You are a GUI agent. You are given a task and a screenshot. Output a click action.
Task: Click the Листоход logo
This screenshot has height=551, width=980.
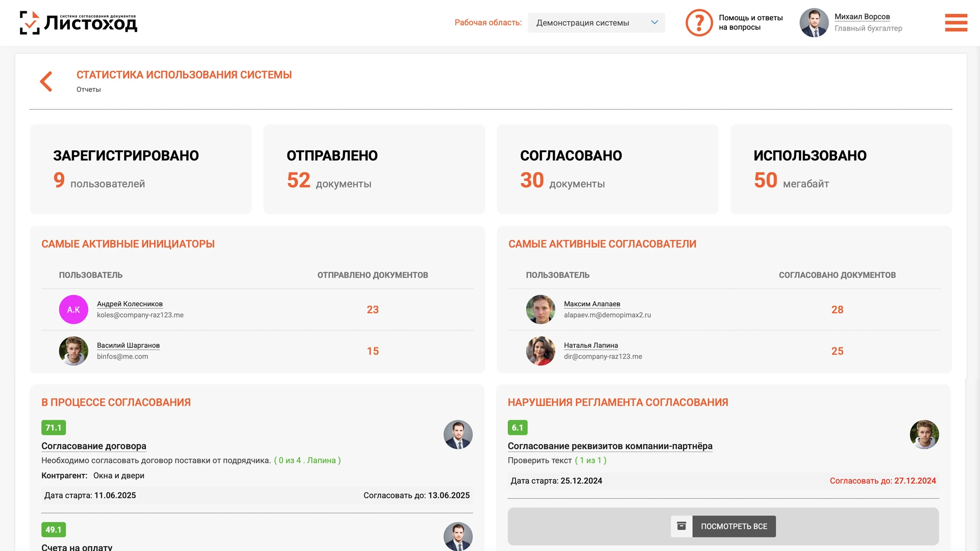pos(79,23)
